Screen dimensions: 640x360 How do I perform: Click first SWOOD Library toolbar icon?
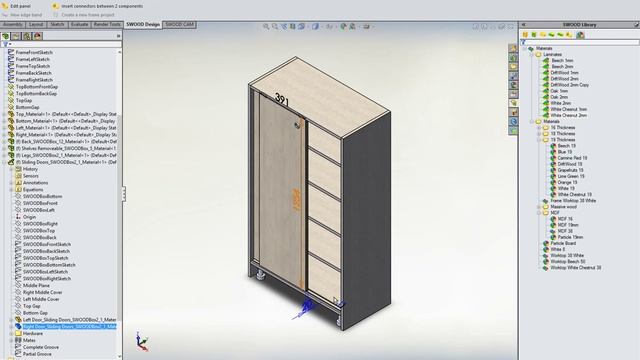[x=525, y=35]
